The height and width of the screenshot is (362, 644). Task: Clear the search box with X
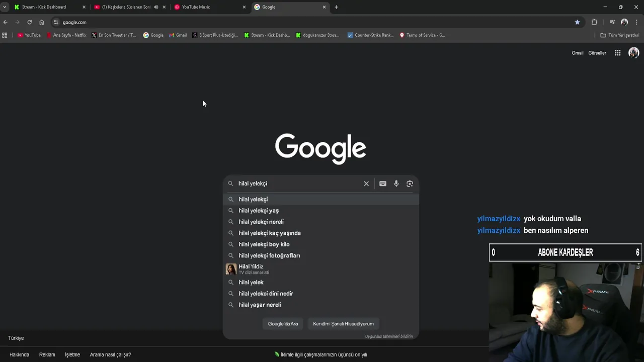point(366,184)
